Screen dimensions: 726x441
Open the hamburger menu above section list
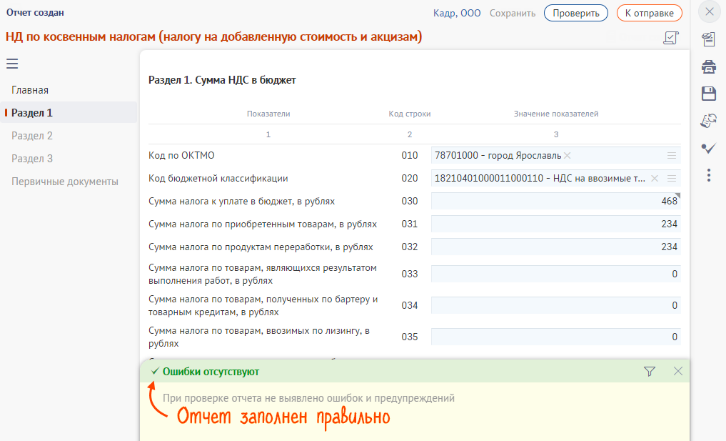coord(12,63)
